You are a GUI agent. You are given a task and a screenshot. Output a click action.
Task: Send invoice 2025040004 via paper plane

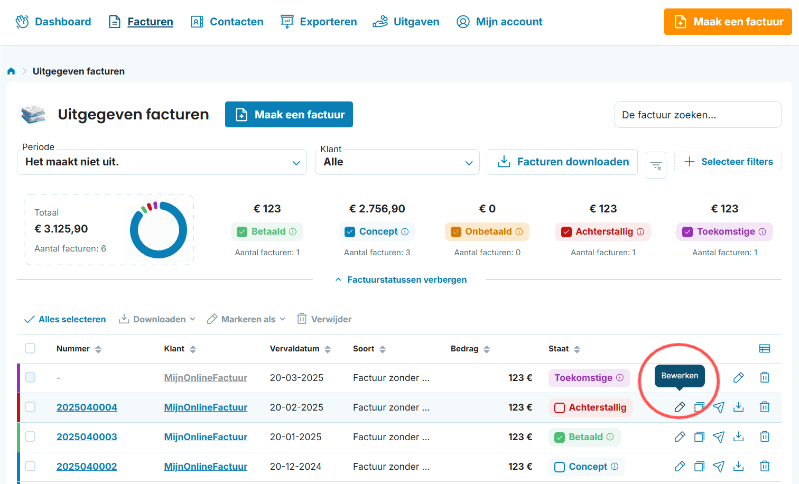[718, 407]
